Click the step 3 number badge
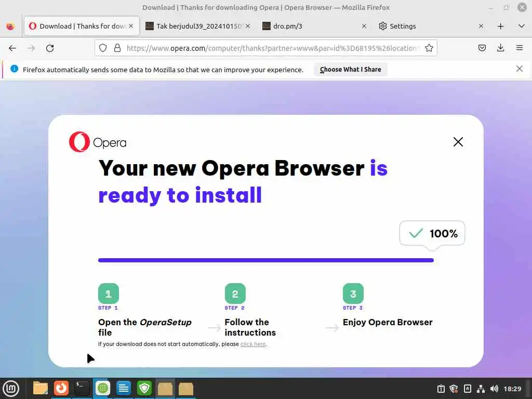Image resolution: width=532 pixels, height=399 pixels. click(x=353, y=294)
